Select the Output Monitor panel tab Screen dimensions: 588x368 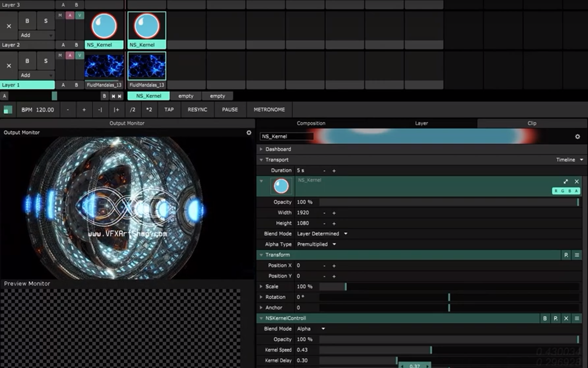point(127,124)
